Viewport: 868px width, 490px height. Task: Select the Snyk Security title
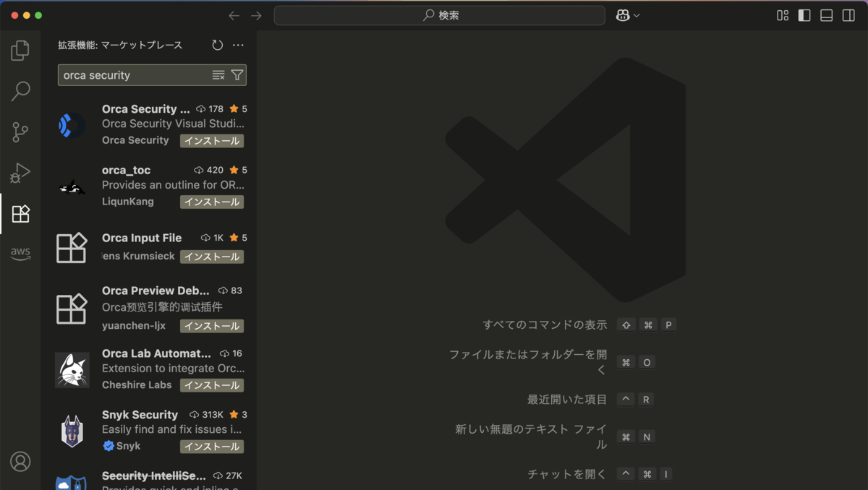click(x=140, y=415)
